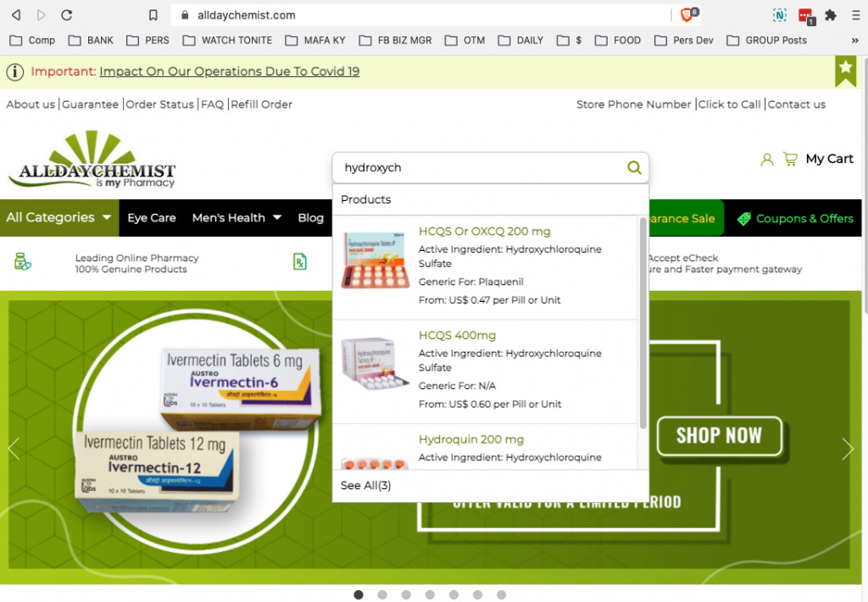Click the shopping cart icon
Viewport: 868px width, 602px height.
pos(791,159)
